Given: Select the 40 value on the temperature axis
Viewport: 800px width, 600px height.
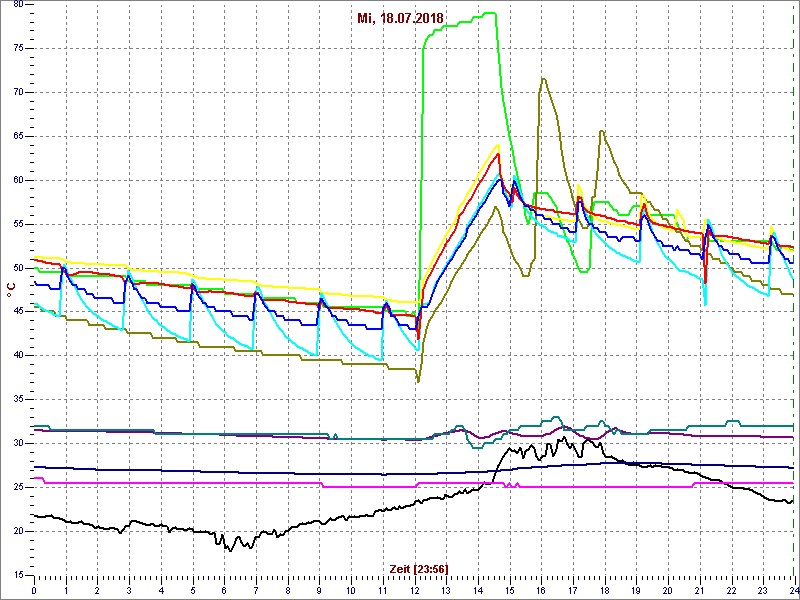Looking at the screenshot, I should pyautogui.click(x=17, y=356).
